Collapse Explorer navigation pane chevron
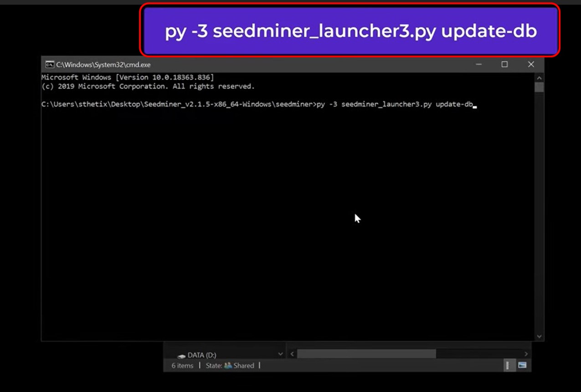This screenshot has width=581, height=392. [x=280, y=354]
